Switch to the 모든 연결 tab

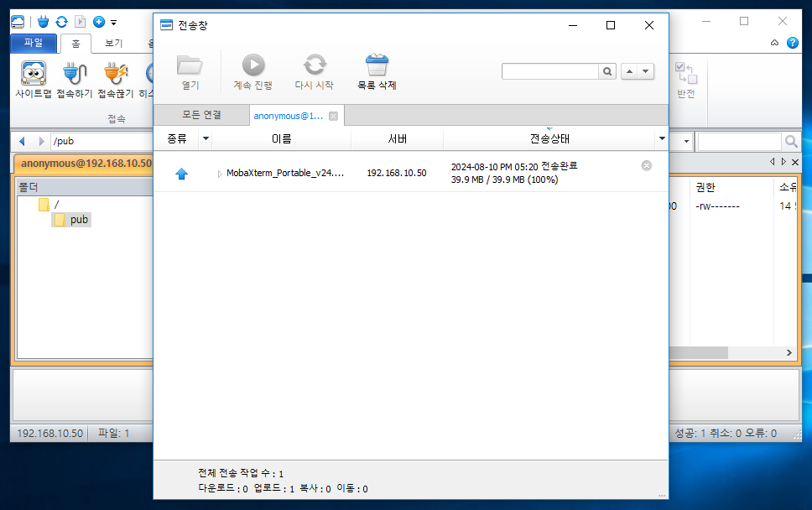(x=201, y=115)
